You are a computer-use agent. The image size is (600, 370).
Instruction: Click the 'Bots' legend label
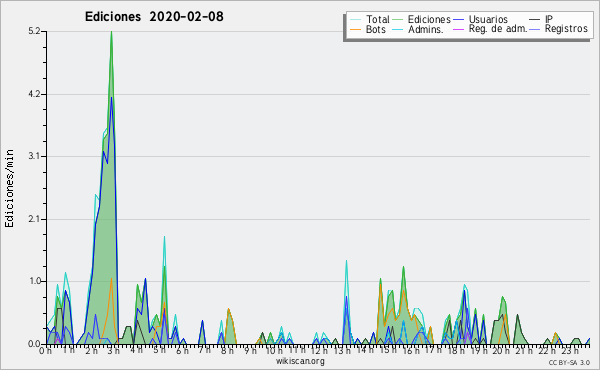(x=376, y=29)
